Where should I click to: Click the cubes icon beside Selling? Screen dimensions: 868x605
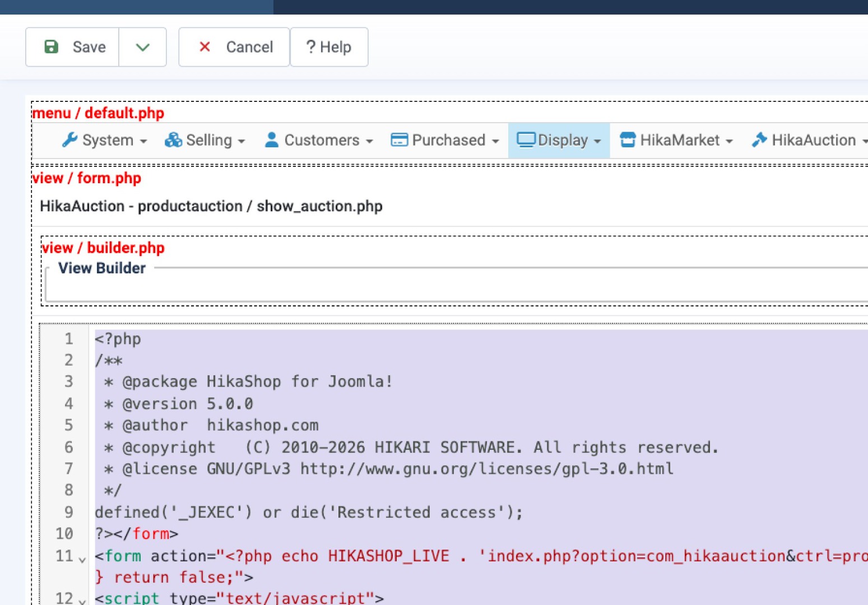coord(173,140)
